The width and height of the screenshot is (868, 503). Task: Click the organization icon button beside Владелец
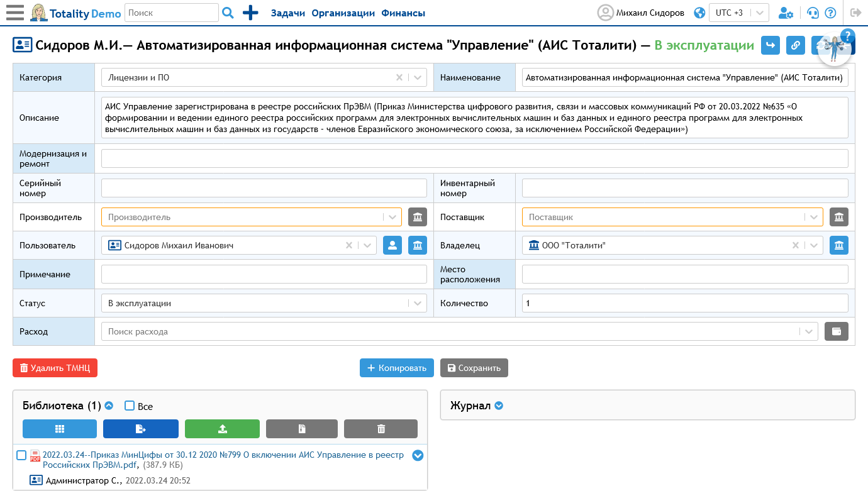[x=839, y=245]
